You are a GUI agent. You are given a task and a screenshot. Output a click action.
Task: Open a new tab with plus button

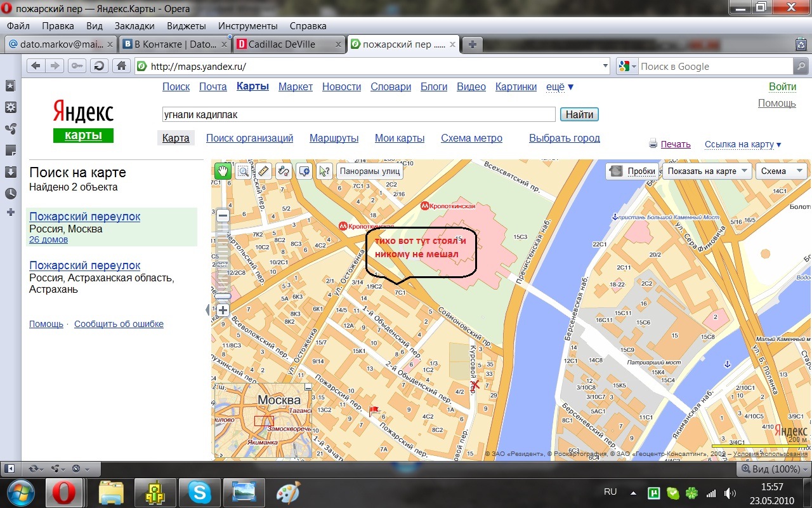coord(472,44)
